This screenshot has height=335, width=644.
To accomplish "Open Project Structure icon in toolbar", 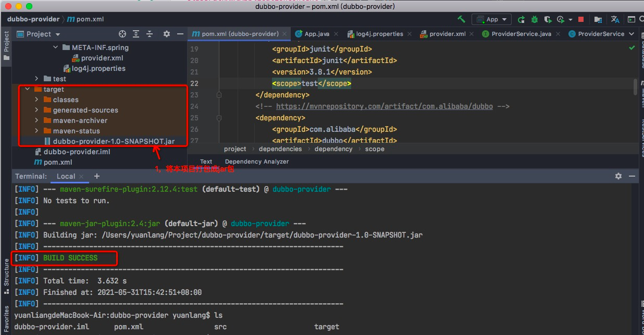I will tap(598, 19).
